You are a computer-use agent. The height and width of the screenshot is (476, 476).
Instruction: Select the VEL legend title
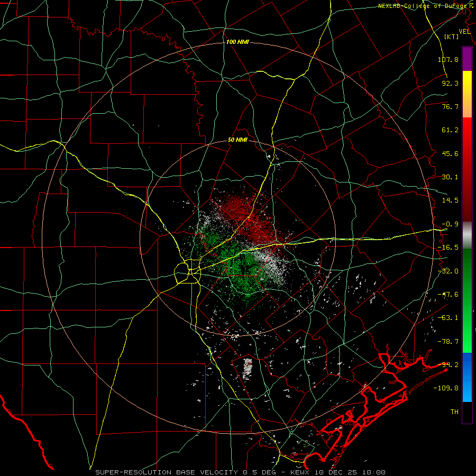464,32
